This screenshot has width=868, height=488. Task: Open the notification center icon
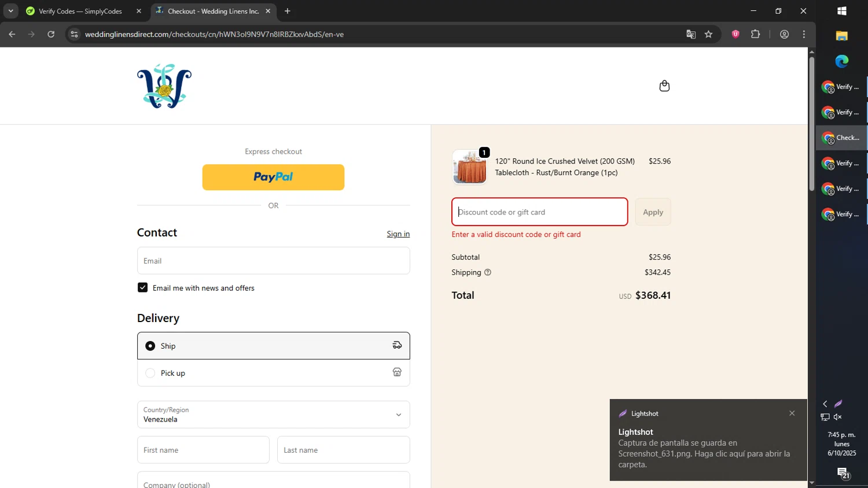tap(844, 474)
